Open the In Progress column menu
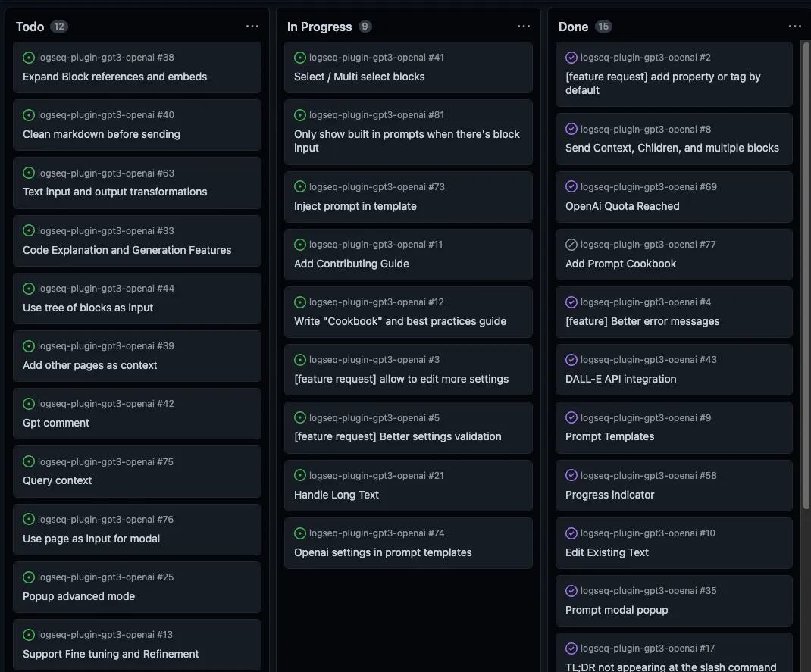 [x=524, y=27]
